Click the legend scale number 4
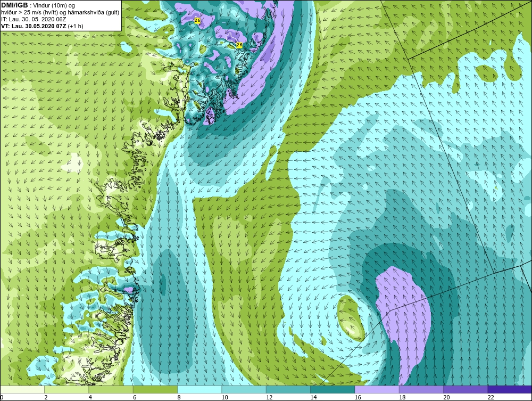532x401 pixels. [x=90, y=397]
